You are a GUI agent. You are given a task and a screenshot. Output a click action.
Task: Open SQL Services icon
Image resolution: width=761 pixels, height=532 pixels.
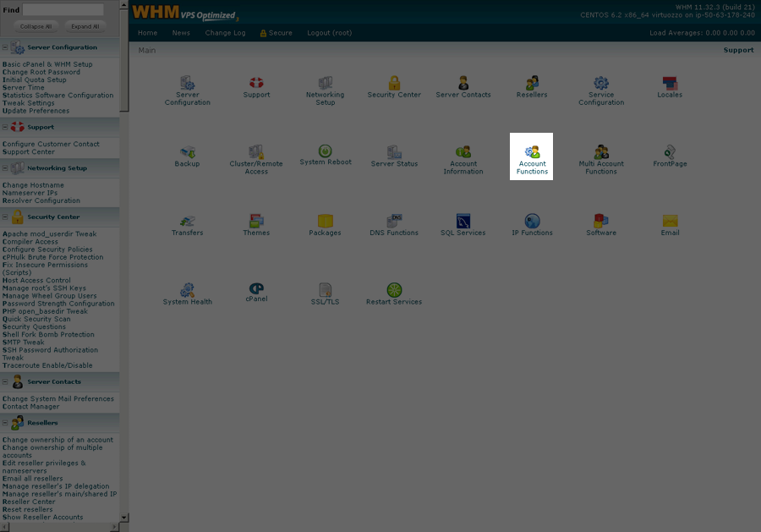[x=463, y=221]
